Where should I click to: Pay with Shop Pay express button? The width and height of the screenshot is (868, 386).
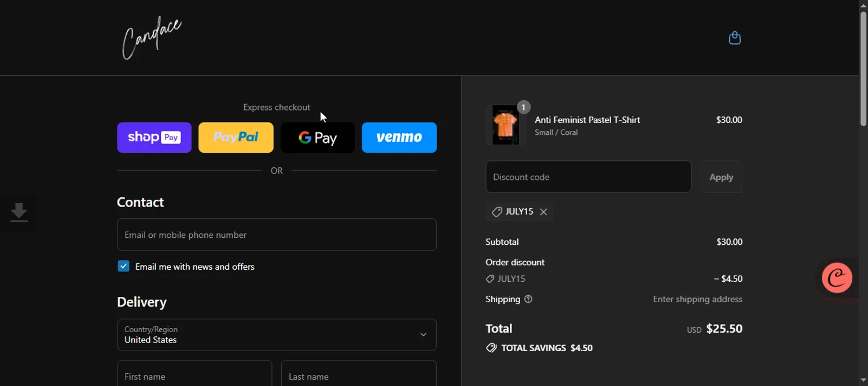(154, 138)
